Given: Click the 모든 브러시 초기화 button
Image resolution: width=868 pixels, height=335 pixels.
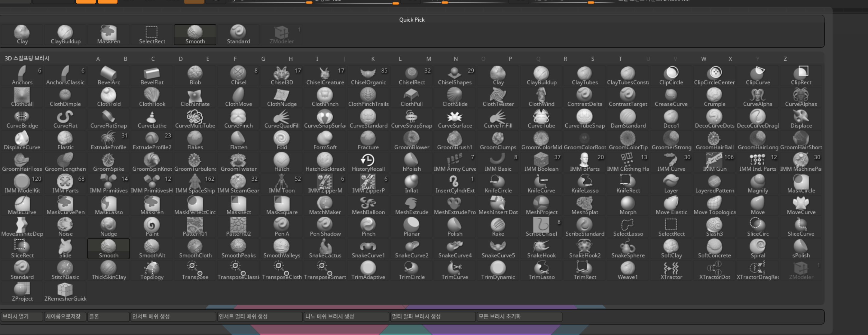Looking at the screenshot, I should click(519, 316).
